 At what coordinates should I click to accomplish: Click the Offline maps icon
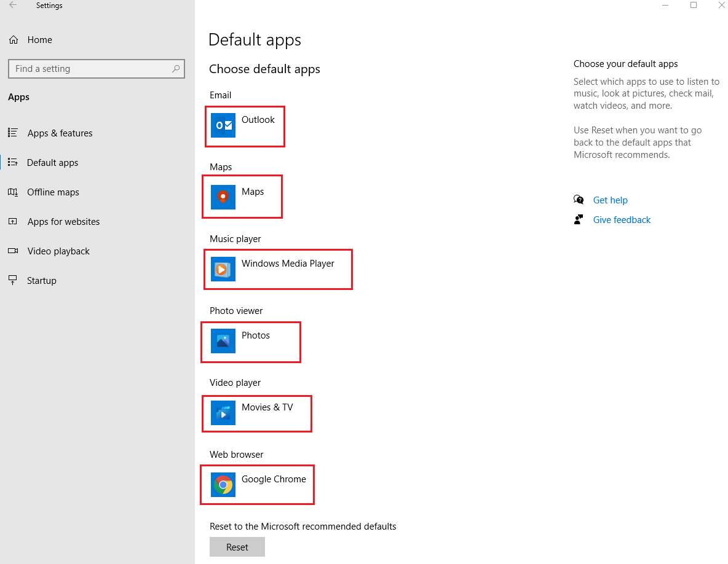coord(13,192)
